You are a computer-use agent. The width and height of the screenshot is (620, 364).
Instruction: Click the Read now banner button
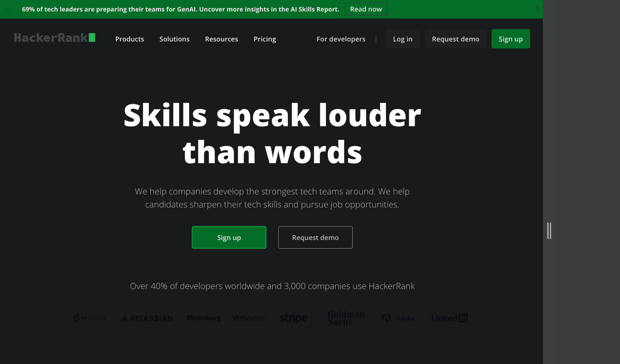pyautogui.click(x=366, y=9)
